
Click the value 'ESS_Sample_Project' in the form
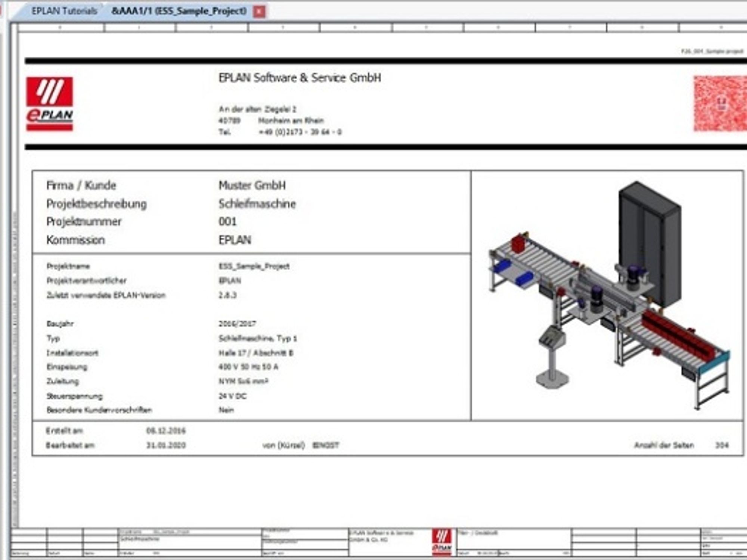254,266
